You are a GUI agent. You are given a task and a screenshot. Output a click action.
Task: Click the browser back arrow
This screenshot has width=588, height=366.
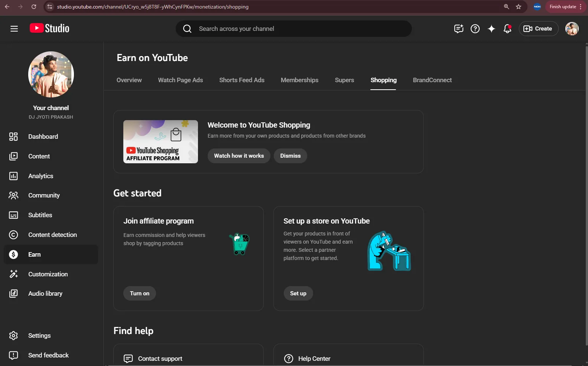7,7
